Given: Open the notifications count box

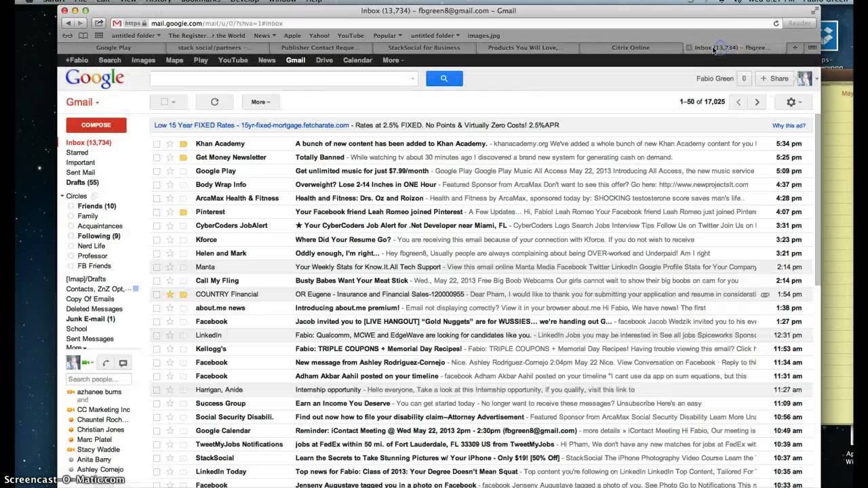Looking at the screenshot, I should click(x=744, y=79).
